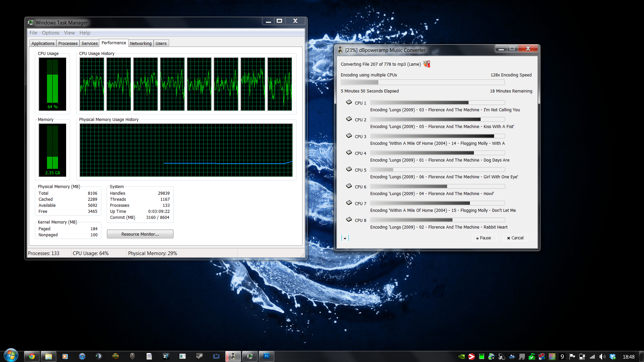Switch to dBpoweramp taskbar button
Viewport: 644px width, 362px height.
pos(233,356)
